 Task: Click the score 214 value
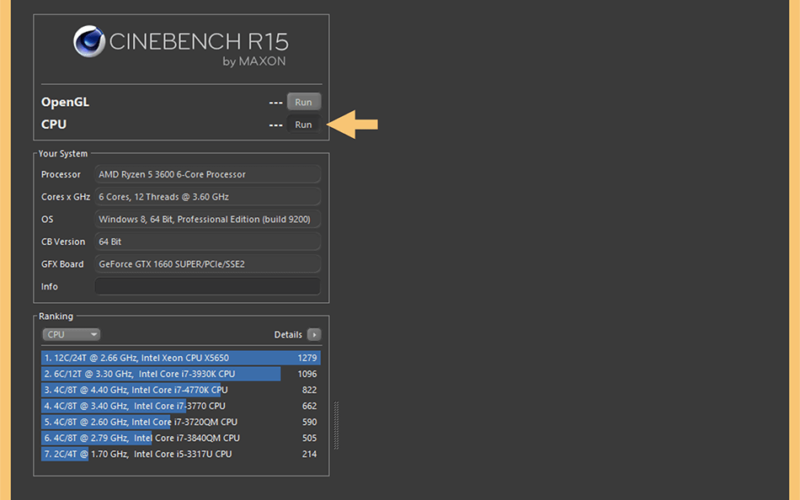(x=309, y=454)
